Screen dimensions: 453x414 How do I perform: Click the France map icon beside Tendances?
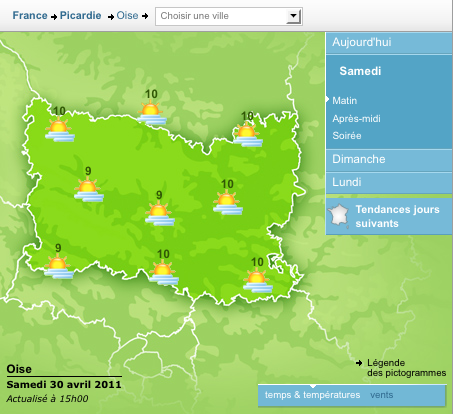pos(338,216)
